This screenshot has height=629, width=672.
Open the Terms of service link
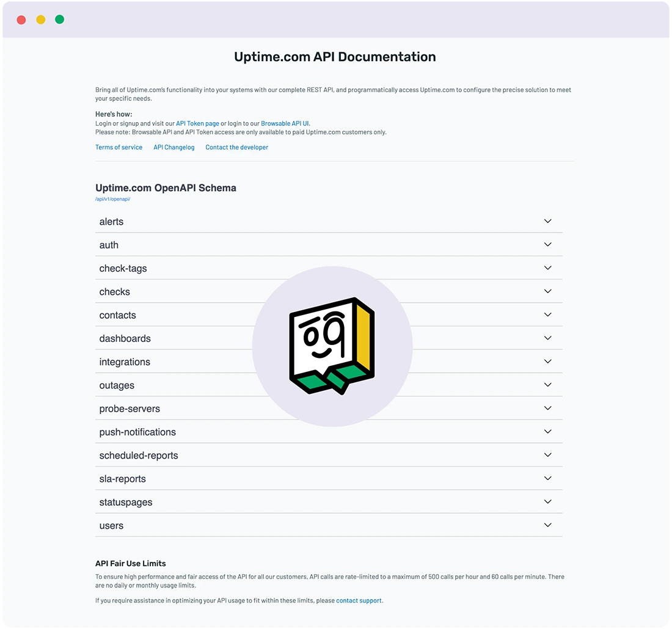[119, 147]
